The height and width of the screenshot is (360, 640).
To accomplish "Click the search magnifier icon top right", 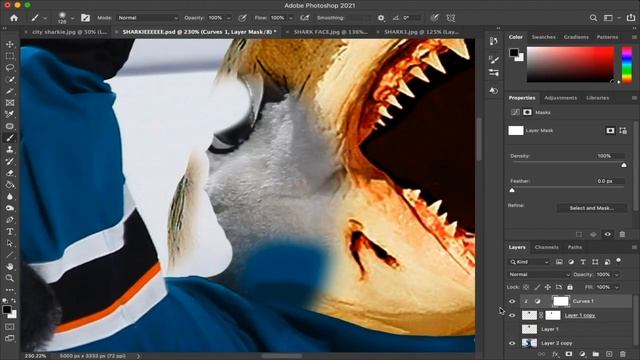I will pos(593,18).
